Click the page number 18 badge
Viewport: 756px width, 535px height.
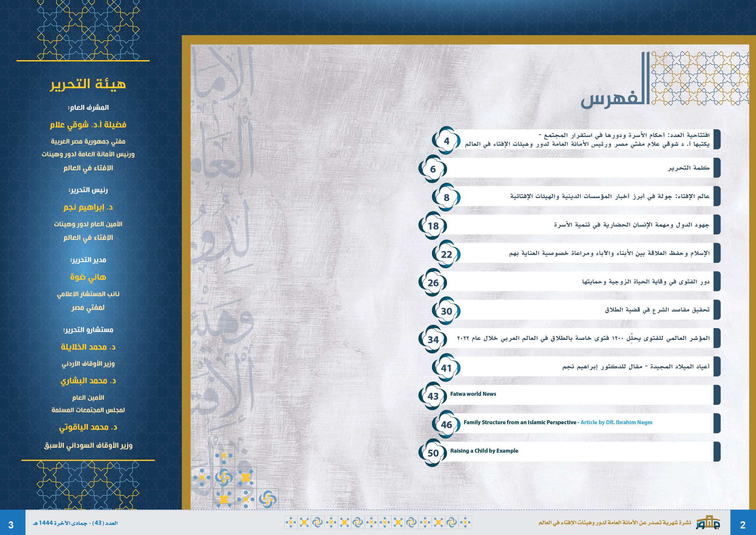[433, 226]
